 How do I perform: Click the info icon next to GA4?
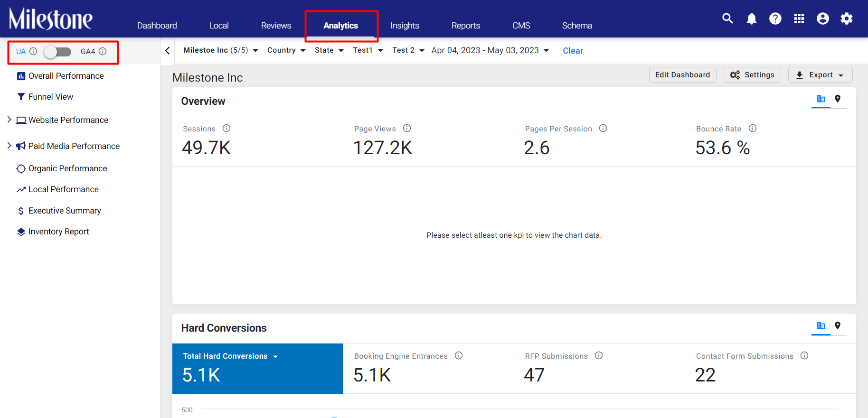point(103,51)
